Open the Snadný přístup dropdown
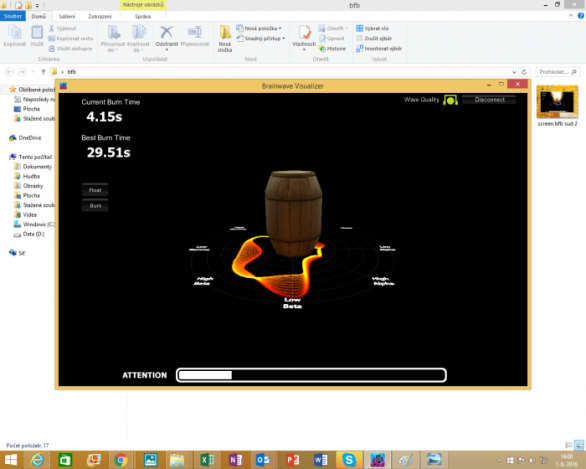 click(x=260, y=38)
